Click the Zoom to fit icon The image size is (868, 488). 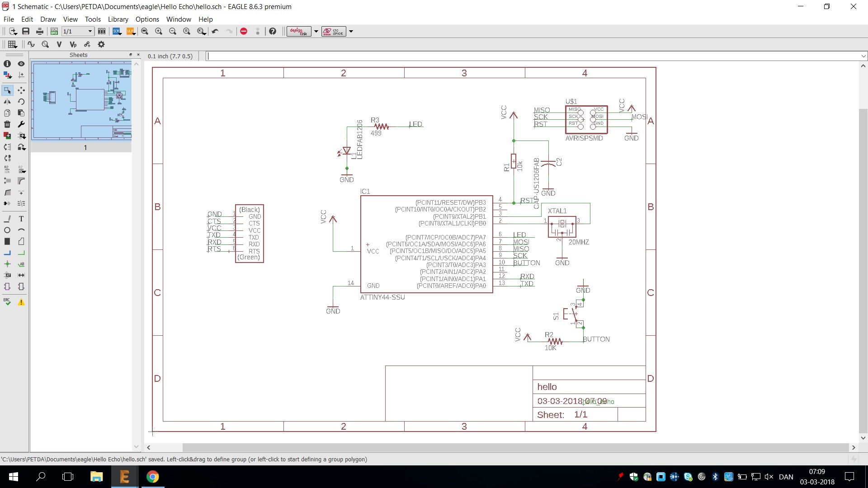(x=145, y=31)
